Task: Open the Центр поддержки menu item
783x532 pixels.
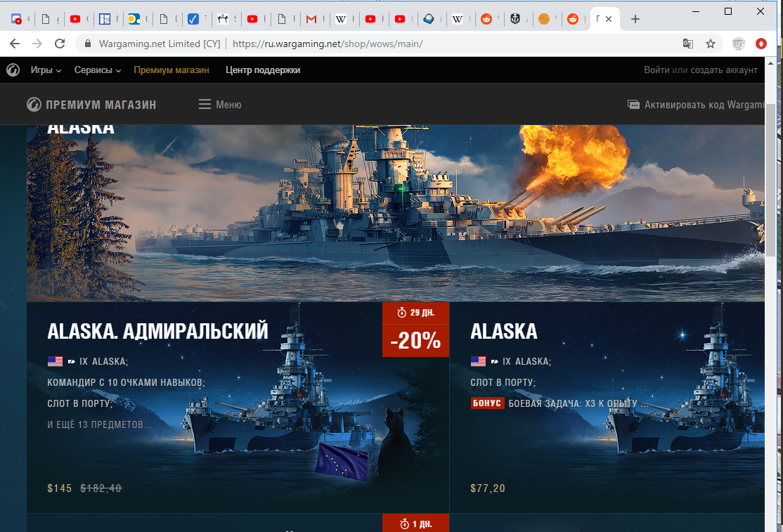Action: [x=263, y=70]
